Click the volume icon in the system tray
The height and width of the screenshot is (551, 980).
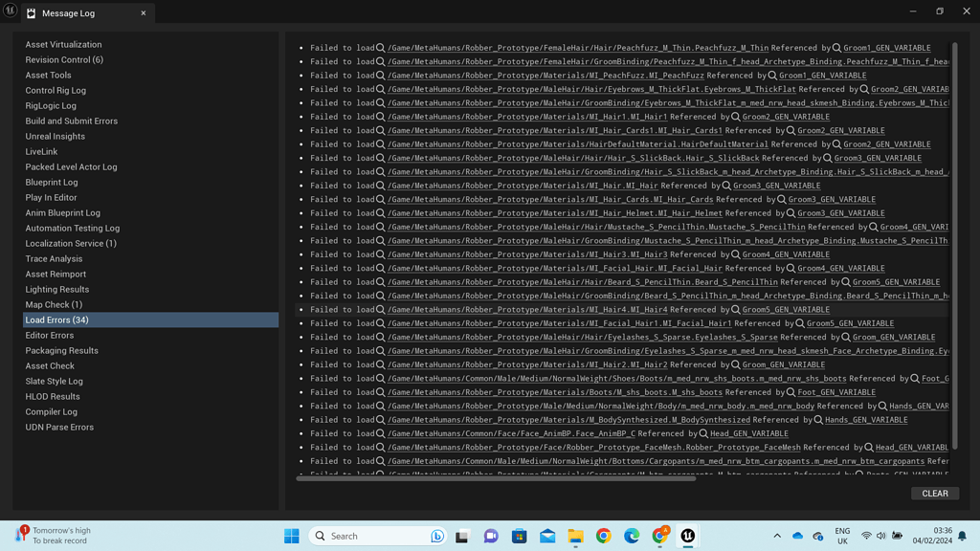click(x=882, y=536)
